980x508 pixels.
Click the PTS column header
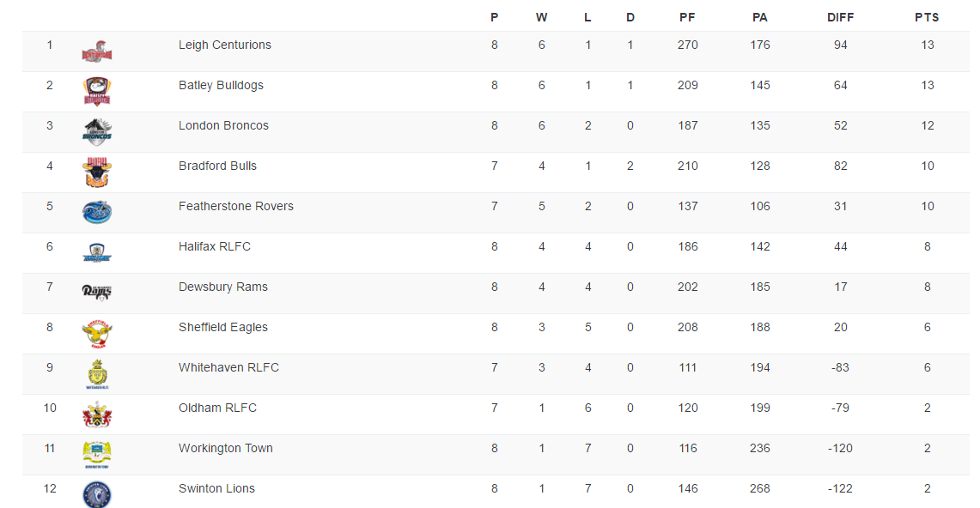(x=927, y=17)
